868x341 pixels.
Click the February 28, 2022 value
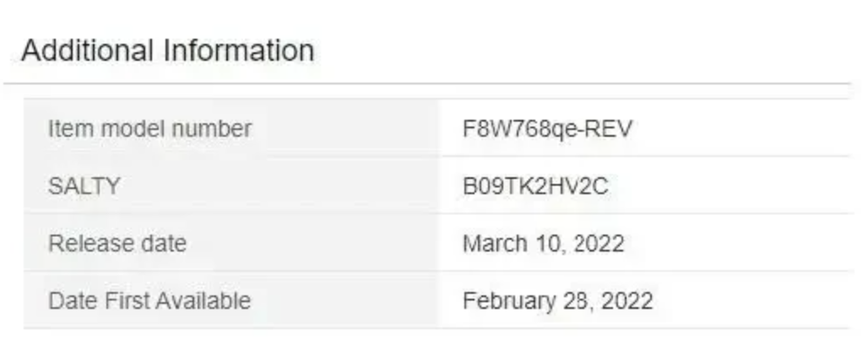pos(558,301)
